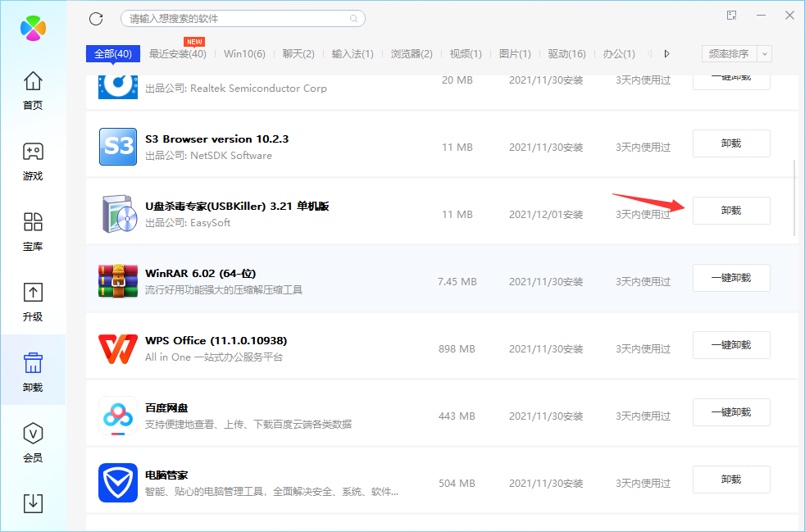The height and width of the screenshot is (532, 805).
Task: Switch to Win10(6) tab
Action: tap(244, 53)
